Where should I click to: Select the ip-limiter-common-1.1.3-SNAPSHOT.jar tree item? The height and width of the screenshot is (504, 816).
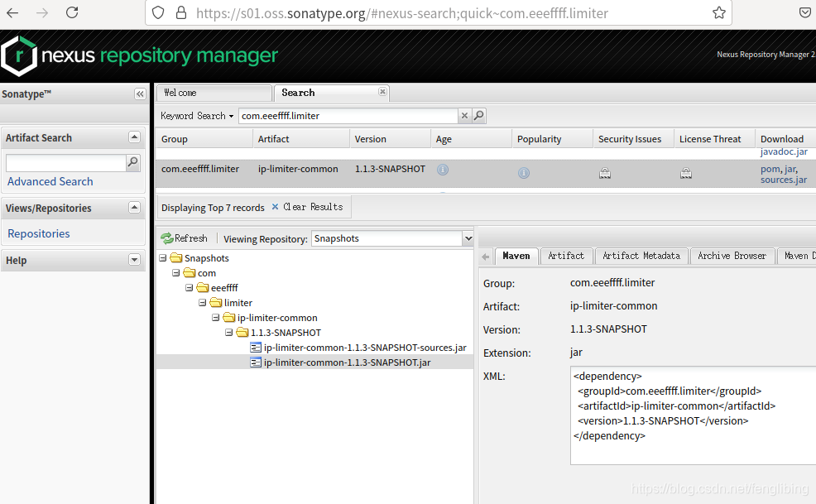click(x=347, y=362)
